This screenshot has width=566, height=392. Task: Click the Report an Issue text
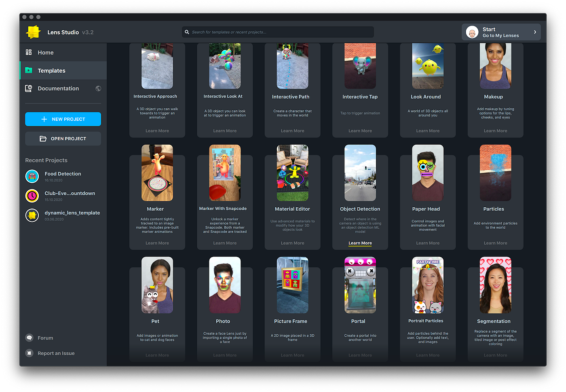pos(56,353)
